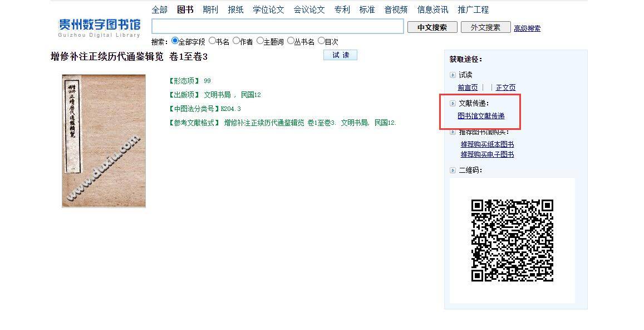Click the book cover thumbnail
The height and width of the screenshot is (330, 644).
(104, 141)
